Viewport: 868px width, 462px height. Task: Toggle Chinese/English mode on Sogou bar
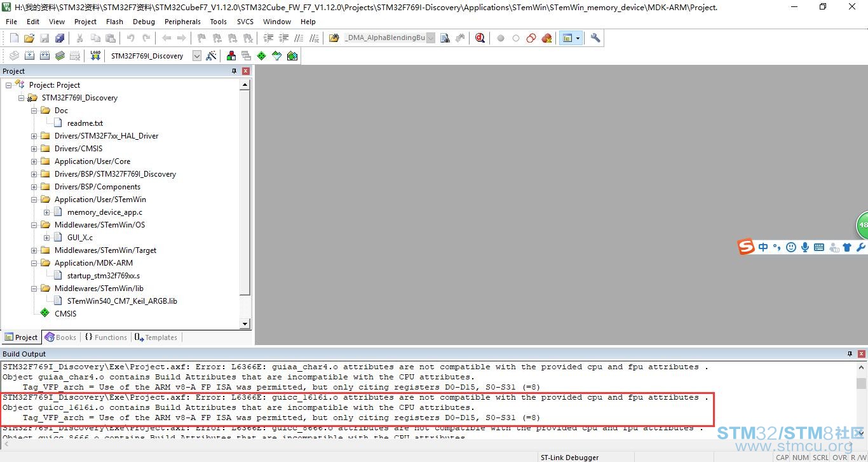tap(763, 247)
